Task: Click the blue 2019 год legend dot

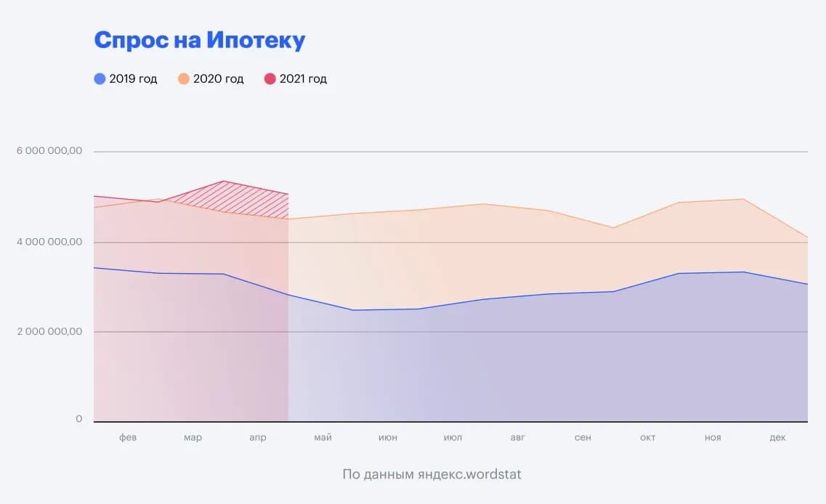Action: click(x=100, y=79)
